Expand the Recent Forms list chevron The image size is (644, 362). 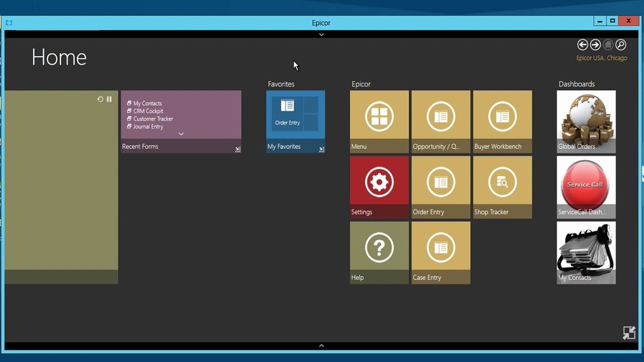click(x=181, y=134)
